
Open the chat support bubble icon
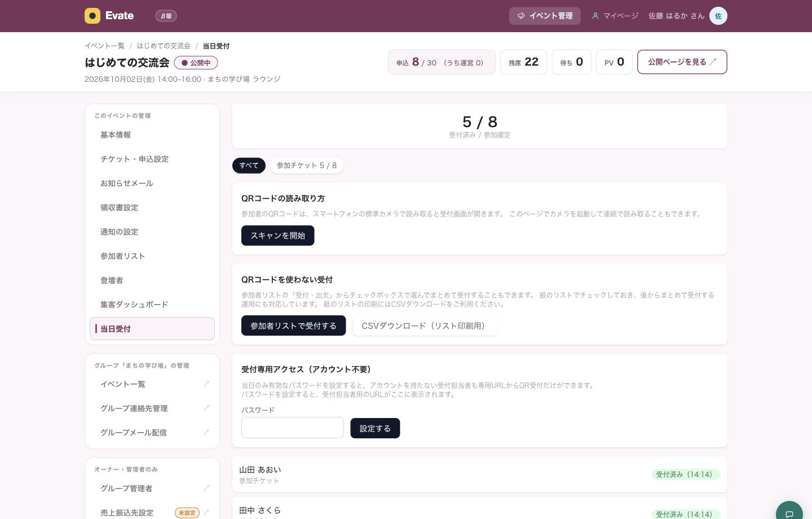coord(789,514)
